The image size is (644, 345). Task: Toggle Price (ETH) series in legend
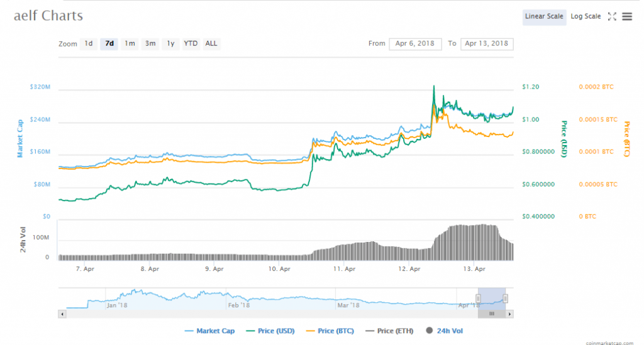pyautogui.click(x=389, y=331)
